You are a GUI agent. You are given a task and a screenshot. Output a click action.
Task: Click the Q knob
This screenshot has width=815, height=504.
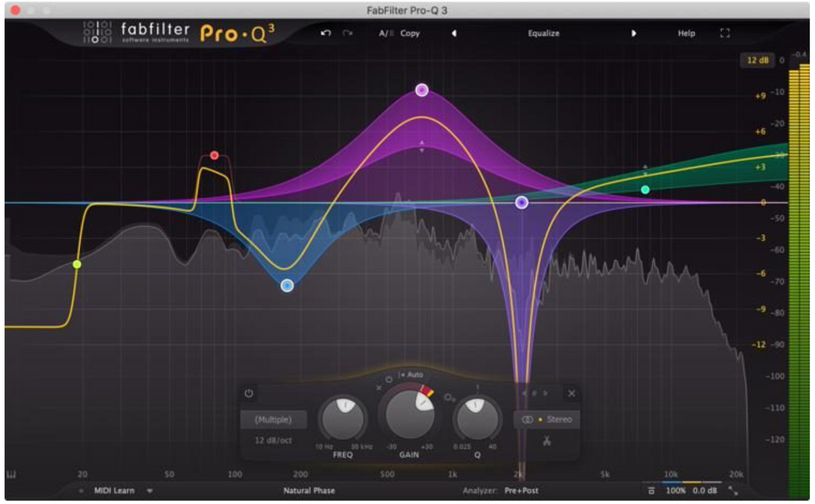pos(477,419)
